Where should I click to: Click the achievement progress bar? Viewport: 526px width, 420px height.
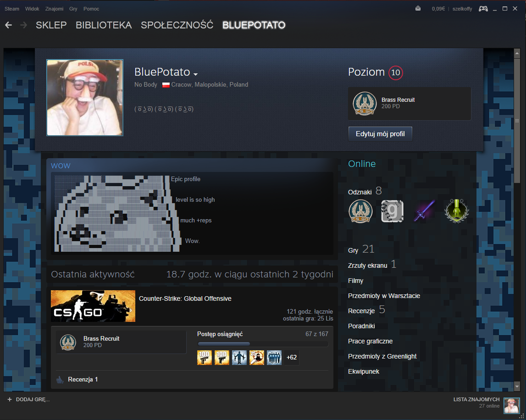click(263, 344)
